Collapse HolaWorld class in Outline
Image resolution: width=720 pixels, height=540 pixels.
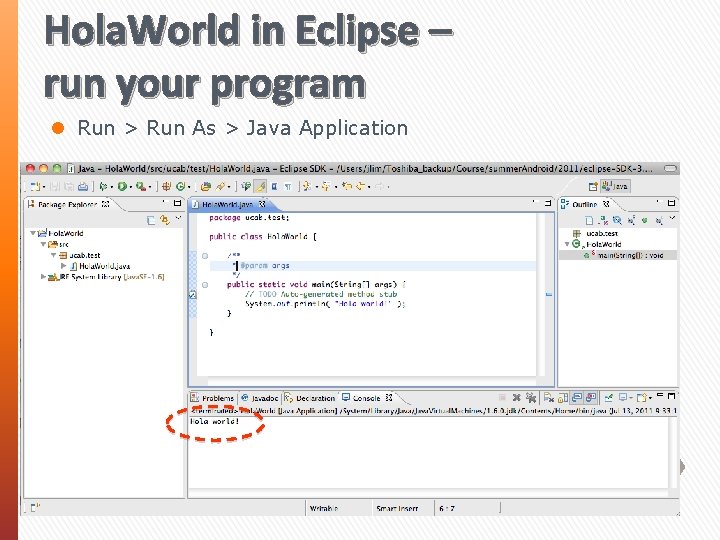tap(567, 244)
